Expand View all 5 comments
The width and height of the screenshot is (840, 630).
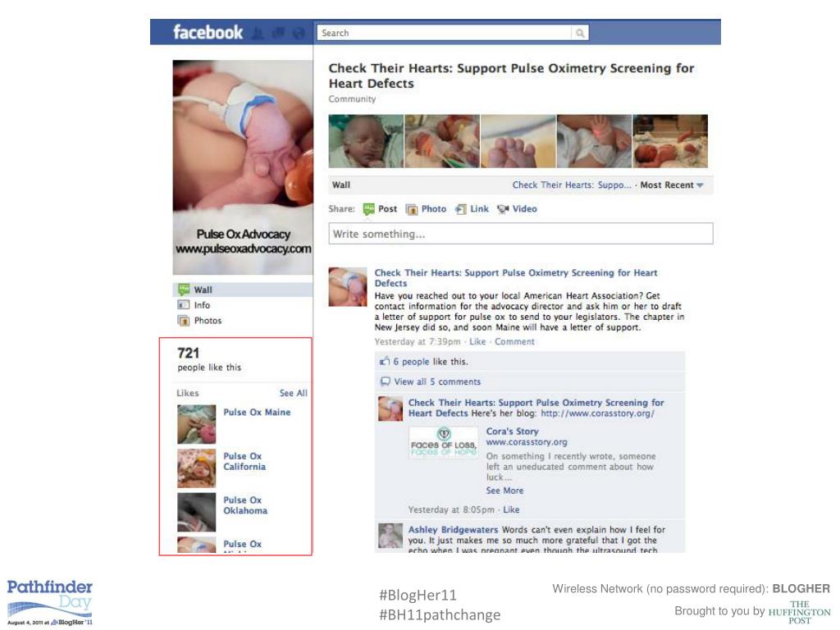pos(437,381)
